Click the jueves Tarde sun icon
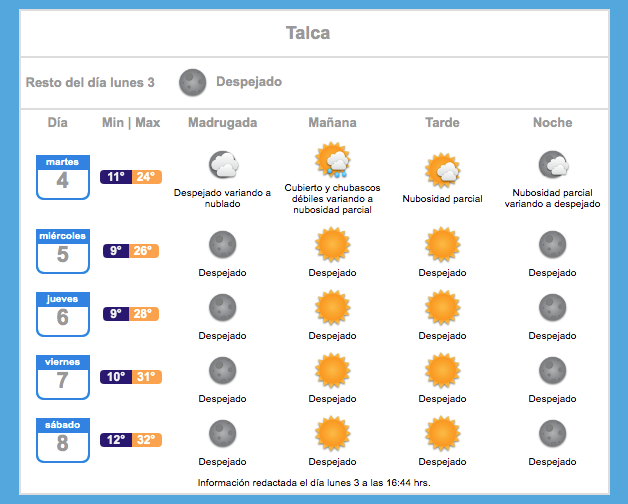628x504 pixels. click(443, 307)
